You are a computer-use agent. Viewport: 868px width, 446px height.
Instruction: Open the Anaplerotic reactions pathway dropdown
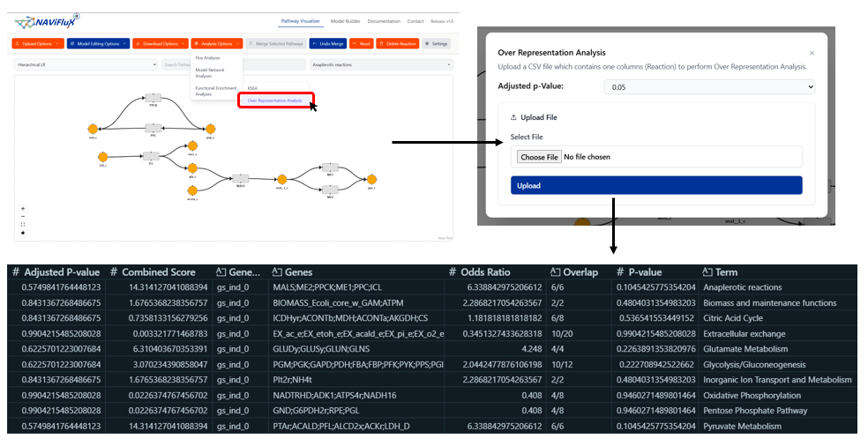click(380, 64)
